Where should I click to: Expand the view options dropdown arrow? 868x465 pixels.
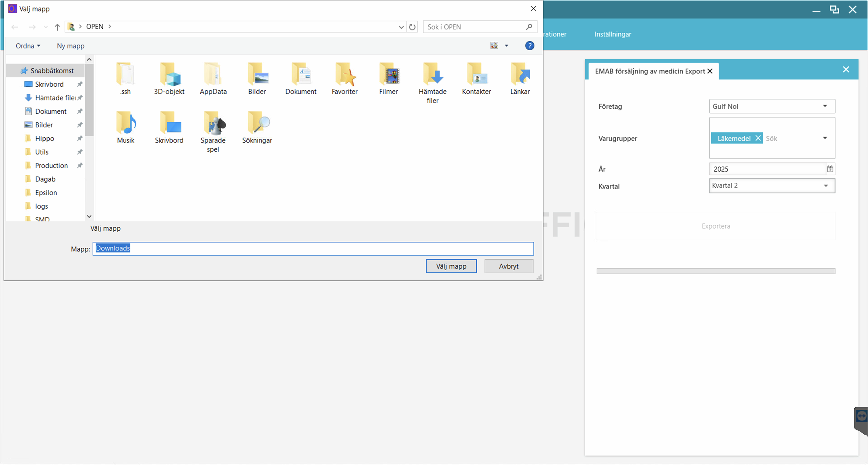[506, 46]
